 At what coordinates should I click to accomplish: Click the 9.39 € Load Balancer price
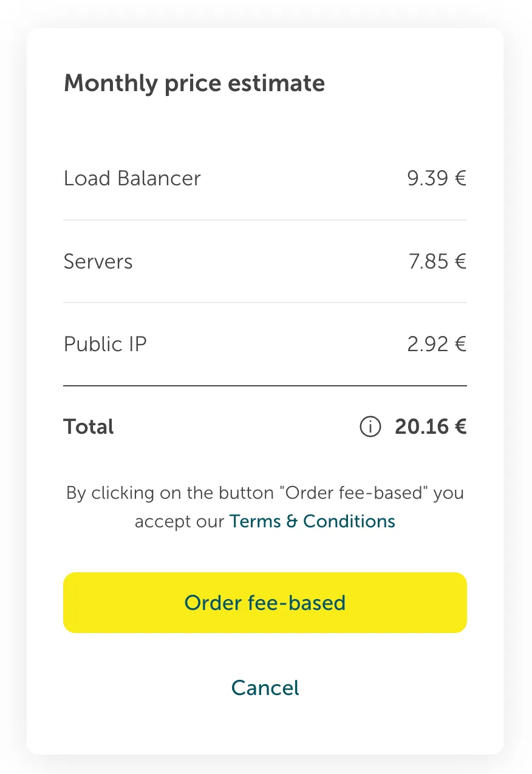436,179
